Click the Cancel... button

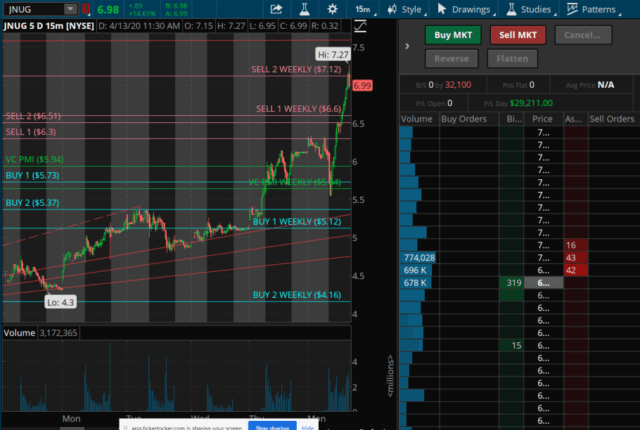(583, 35)
